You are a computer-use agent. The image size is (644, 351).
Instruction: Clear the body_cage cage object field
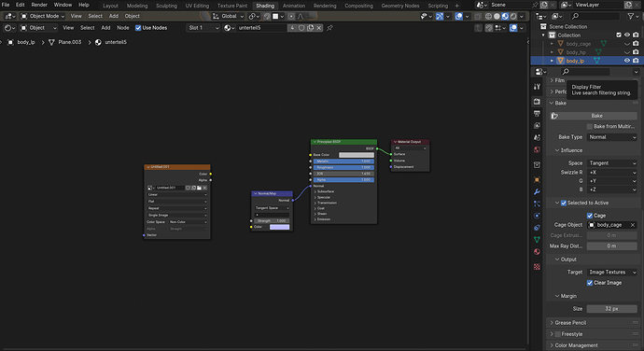click(x=633, y=225)
